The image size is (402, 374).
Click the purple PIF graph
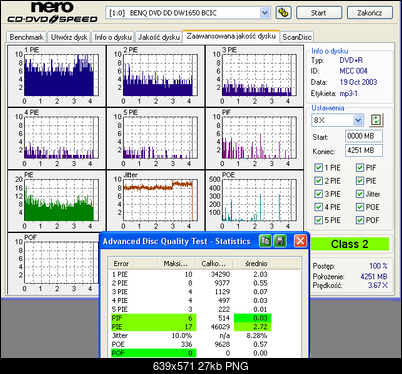(254, 138)
